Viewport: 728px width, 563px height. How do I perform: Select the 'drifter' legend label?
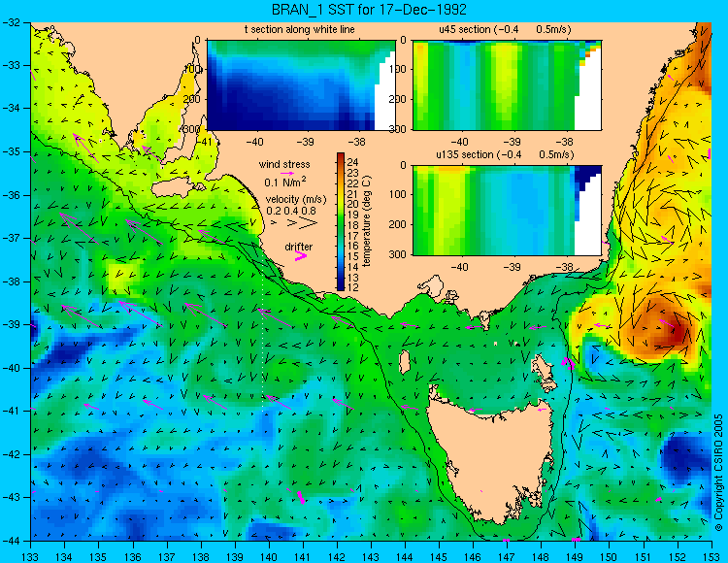pos(299,247)
